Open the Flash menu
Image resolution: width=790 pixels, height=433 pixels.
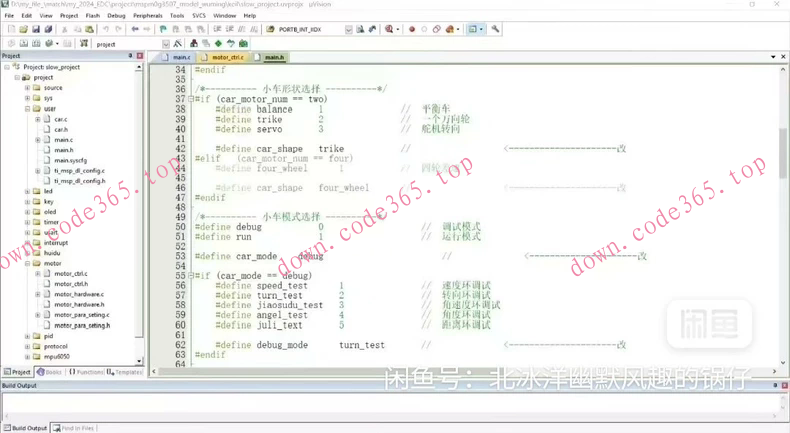click(93, 16)
